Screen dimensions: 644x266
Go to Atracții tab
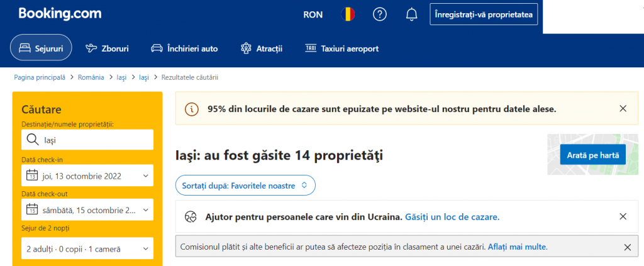262,49
